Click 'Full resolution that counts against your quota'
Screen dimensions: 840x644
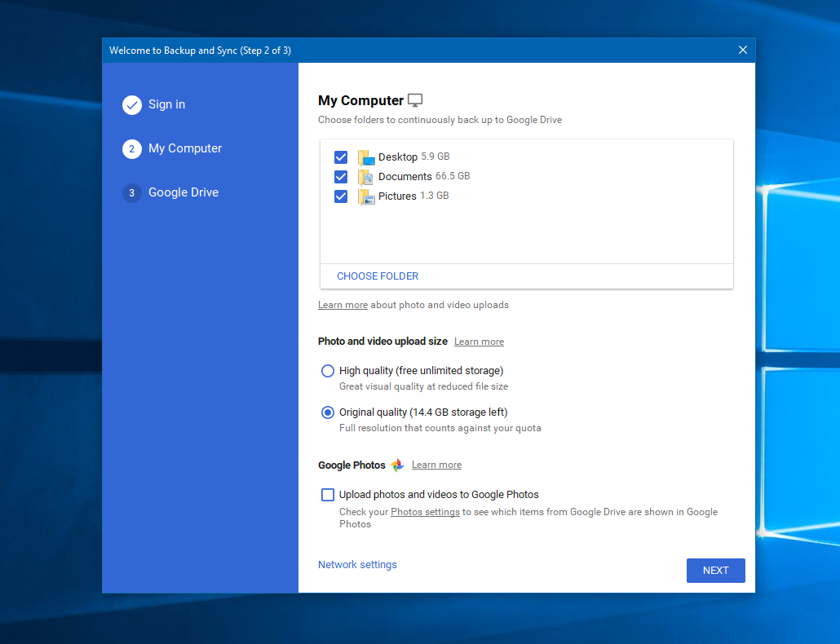tap(440, 428)
